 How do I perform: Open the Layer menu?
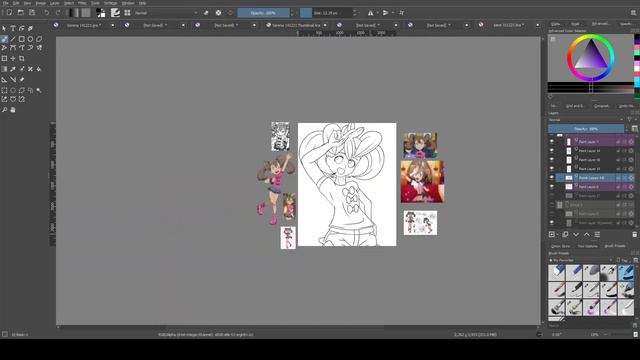click(x=55, y=3)
